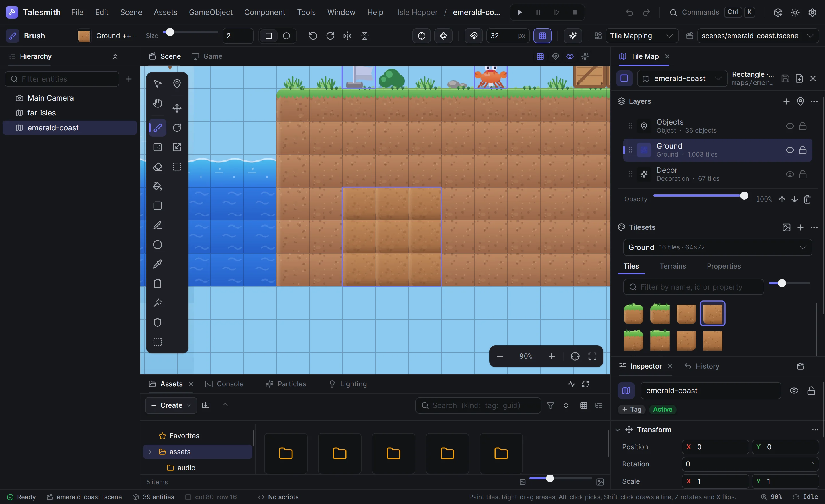Select the circle brush shape
This screenshot has width=825, height=504.
point(286,36)
